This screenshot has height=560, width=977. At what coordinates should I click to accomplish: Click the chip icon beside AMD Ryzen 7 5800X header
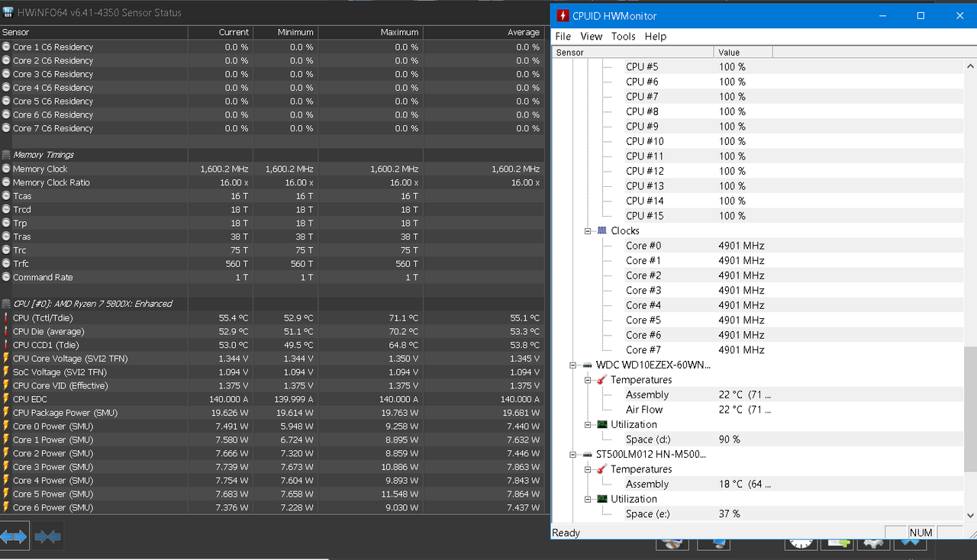tap(6, 304)
